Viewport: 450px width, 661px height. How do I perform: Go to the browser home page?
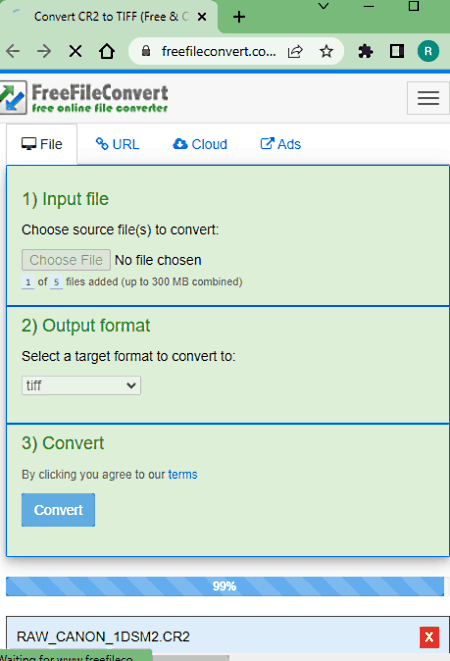click(107, 51)
